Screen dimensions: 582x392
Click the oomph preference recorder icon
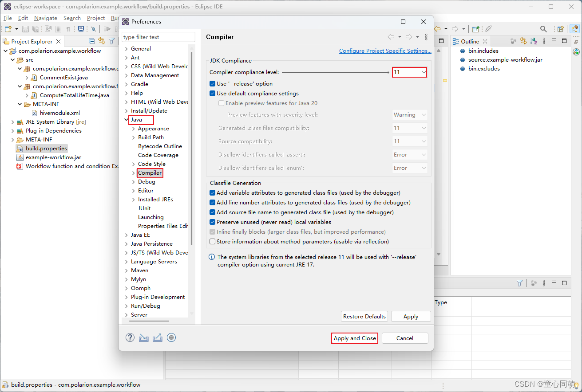tap(171, 337)
